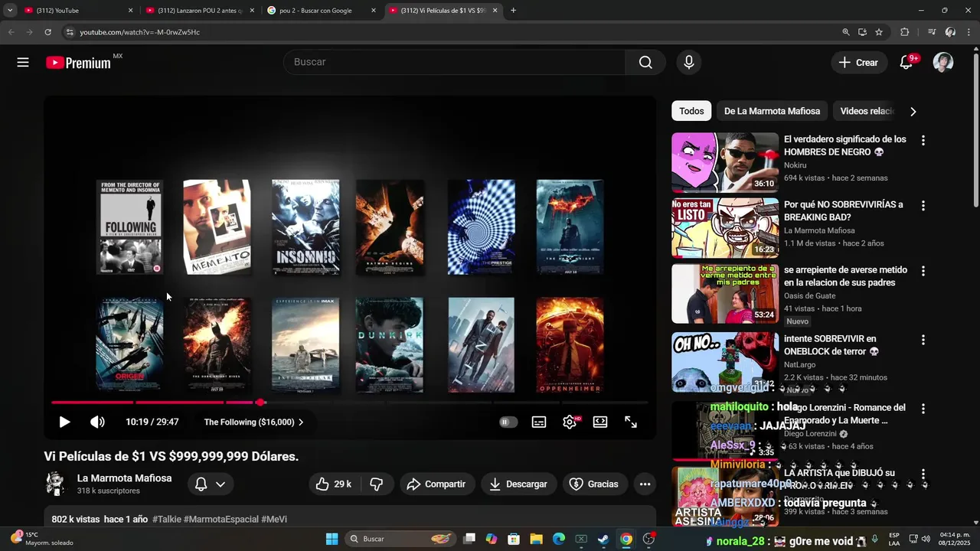Screen dimensions: 980x551
Task: Show more filter chips with right arrow
Action: tap(913, 111)
